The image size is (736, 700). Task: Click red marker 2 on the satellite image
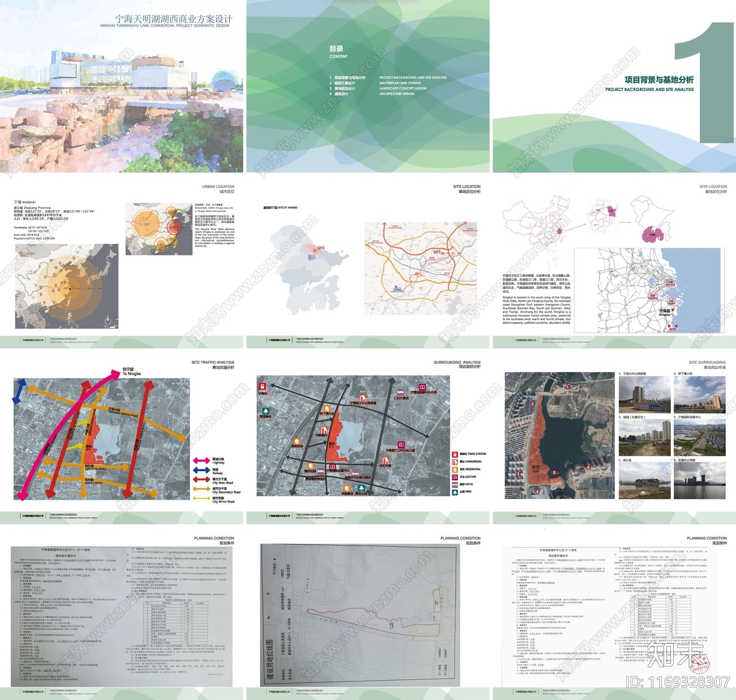533,404
